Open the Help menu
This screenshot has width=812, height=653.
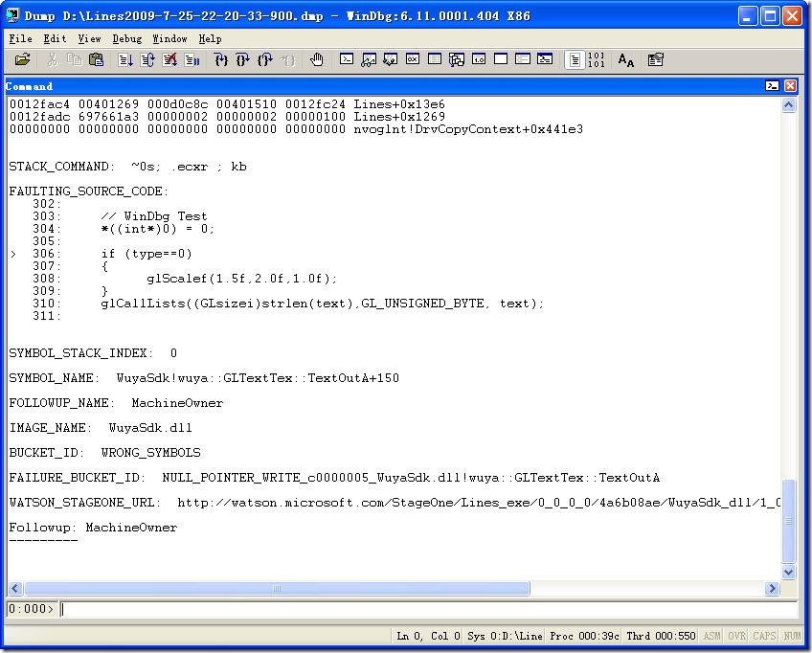tap(210, 39)
